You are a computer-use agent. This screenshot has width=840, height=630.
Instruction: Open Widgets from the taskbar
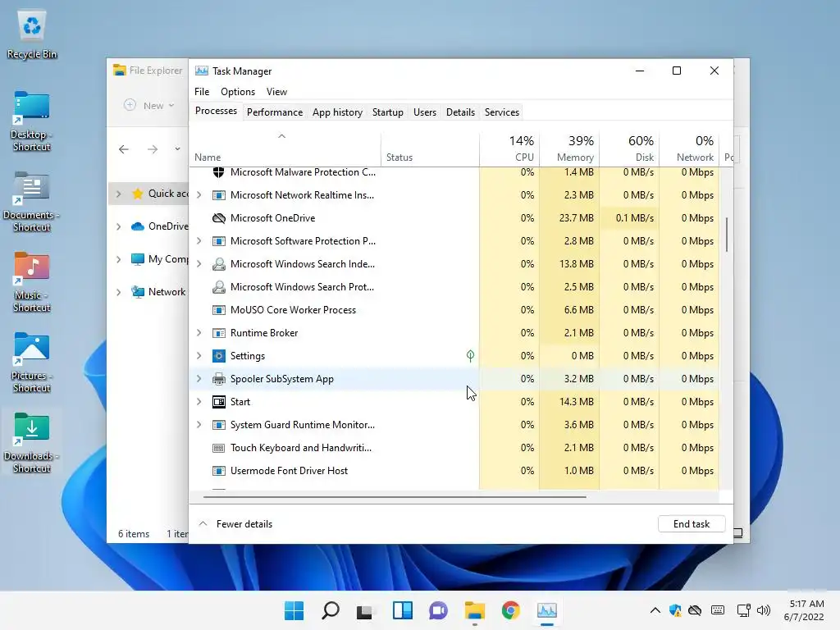pyautogui.click(x=402, y=610)
